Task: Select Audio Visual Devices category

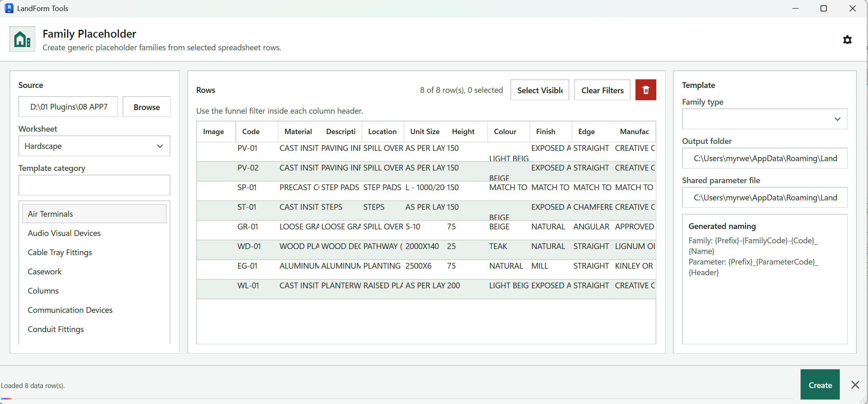Action: [94, 233]
